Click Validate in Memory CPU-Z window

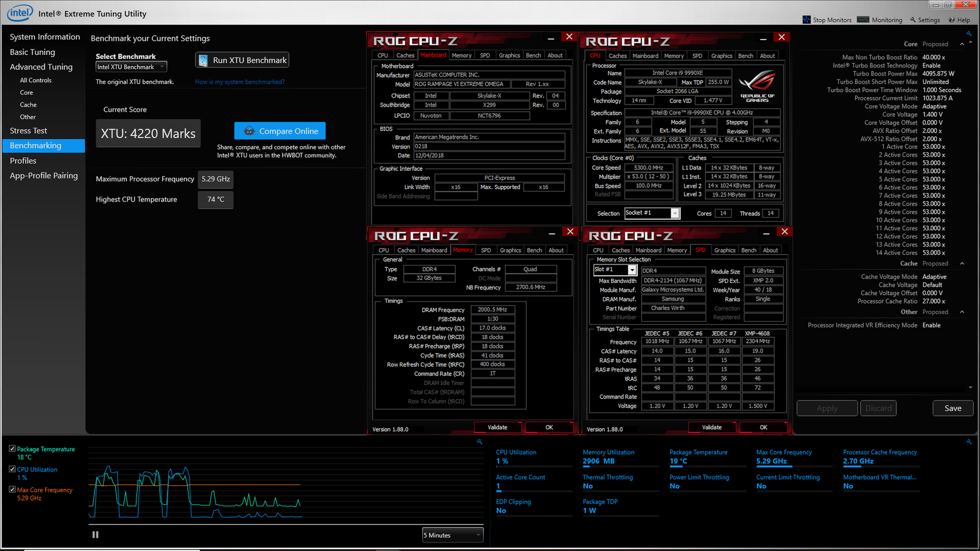click(x=497, y=428)
